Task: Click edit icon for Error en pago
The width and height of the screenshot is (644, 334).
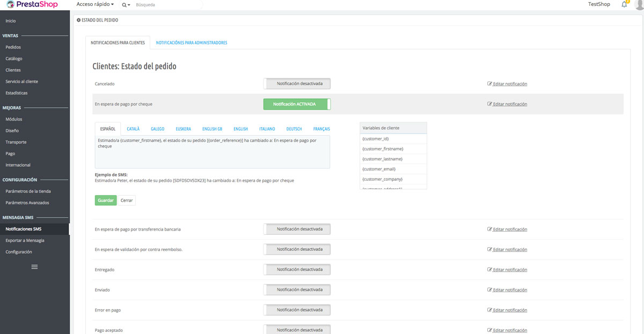Action: [x=489, y=310]
